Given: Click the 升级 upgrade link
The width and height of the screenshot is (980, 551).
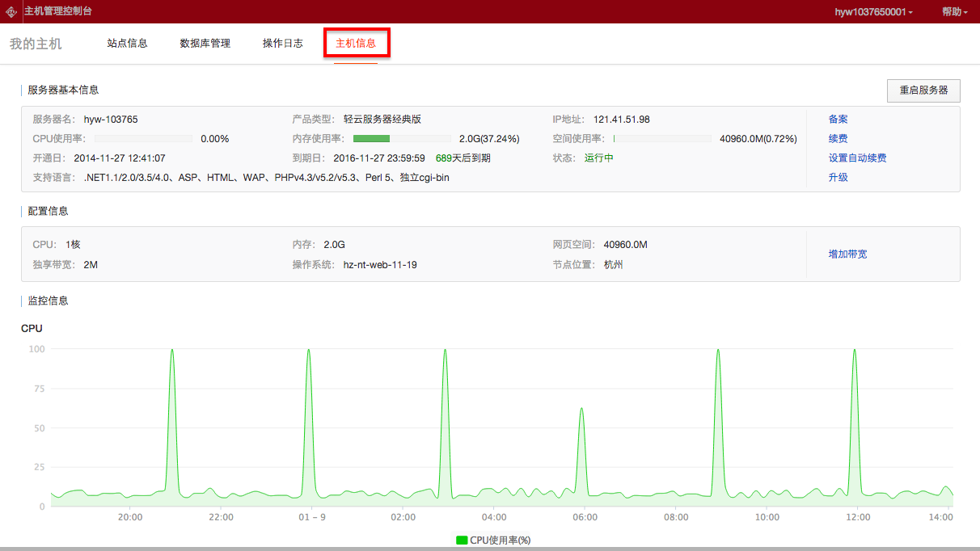Looking at the screenshot, I should click(838, 178).
